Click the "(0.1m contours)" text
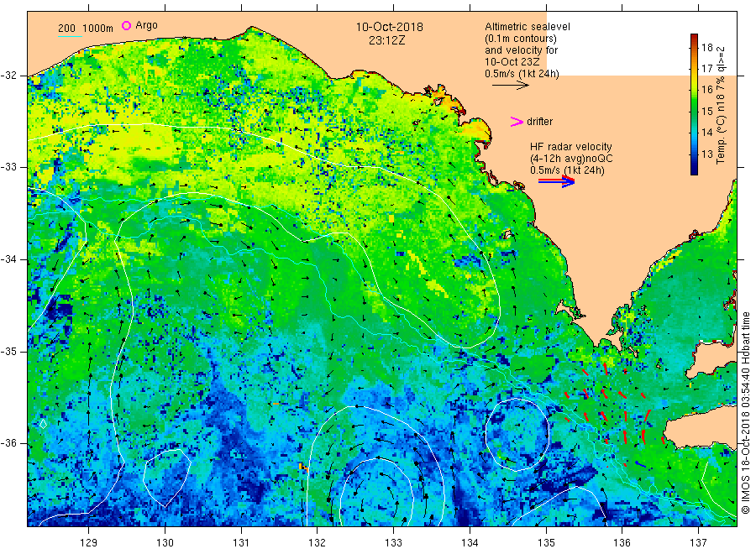This screenshot has width=756, height=554. click(521, 39)
